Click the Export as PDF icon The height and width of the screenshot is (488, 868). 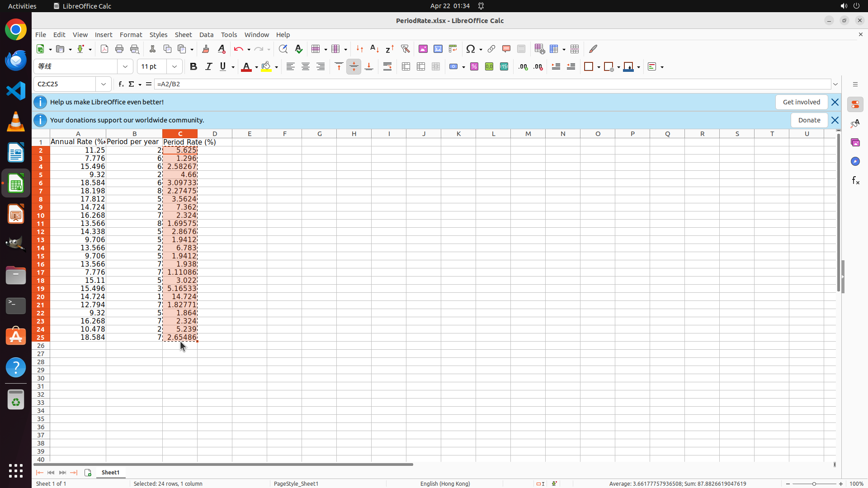pyautogui.click(x=104, y=49)
